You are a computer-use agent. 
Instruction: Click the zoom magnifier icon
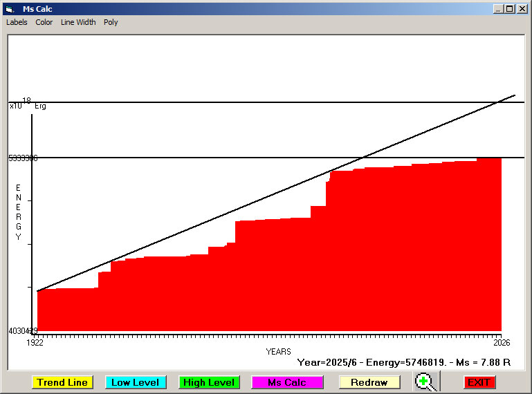426,382
